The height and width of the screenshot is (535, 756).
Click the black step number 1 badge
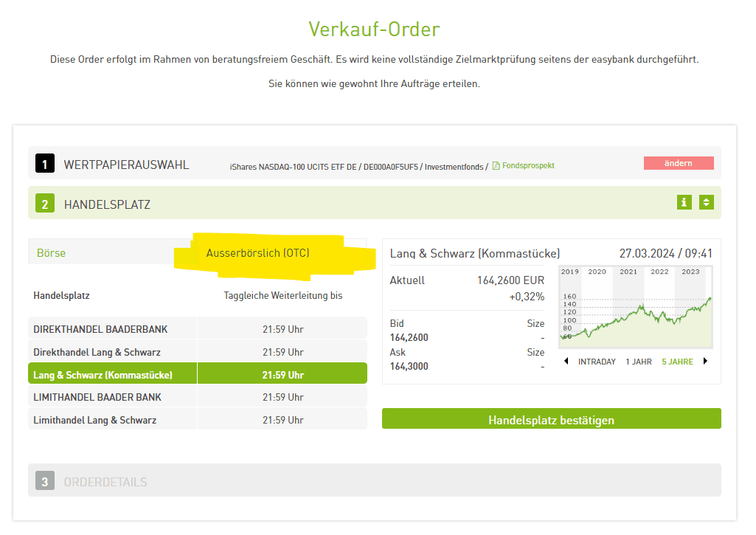click(45, 164)
